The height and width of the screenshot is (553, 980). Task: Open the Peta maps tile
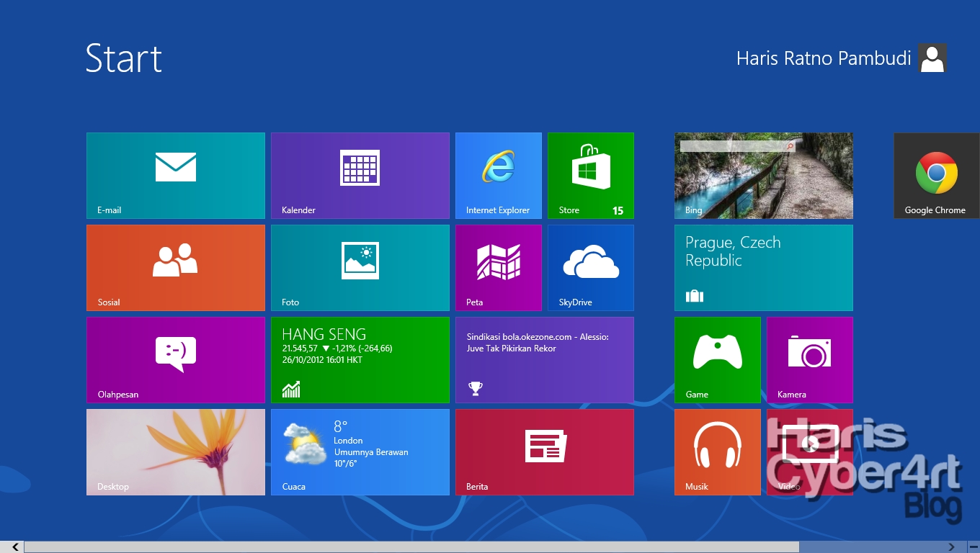[499, 268]
